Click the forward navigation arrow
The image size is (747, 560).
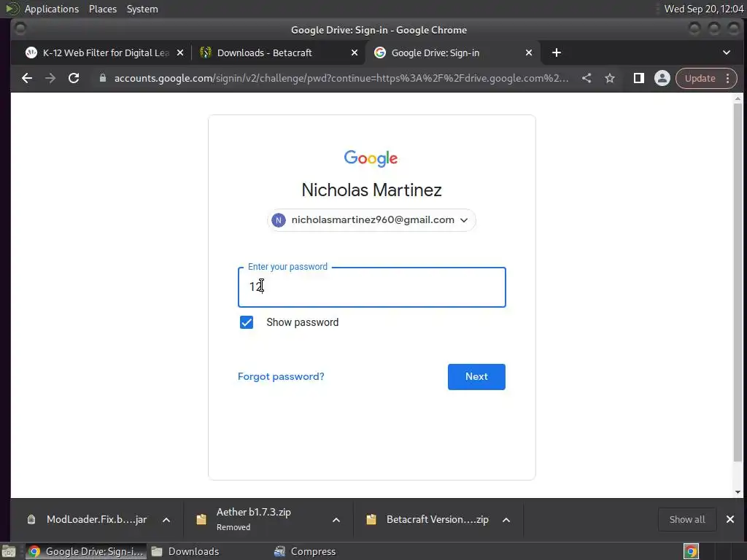[50, 78]
